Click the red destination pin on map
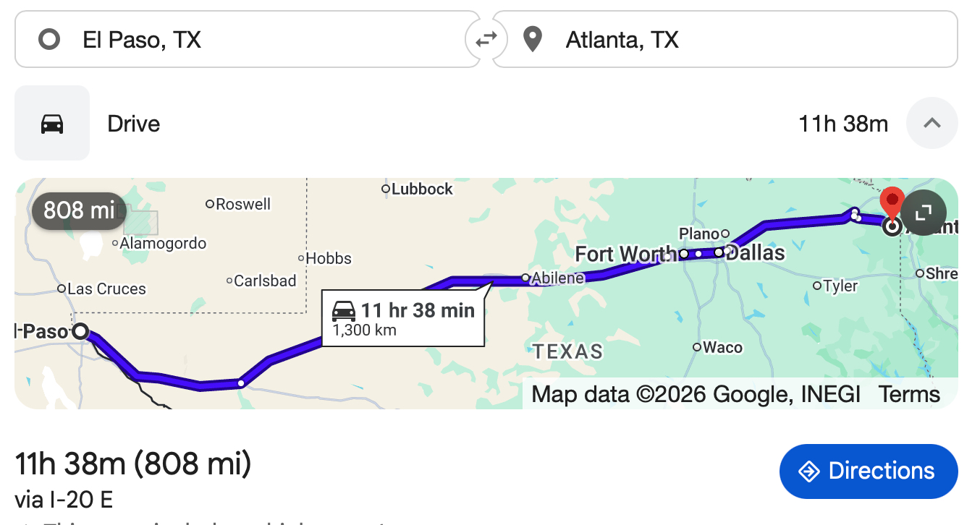980x525 pixels. pos(892,203)
